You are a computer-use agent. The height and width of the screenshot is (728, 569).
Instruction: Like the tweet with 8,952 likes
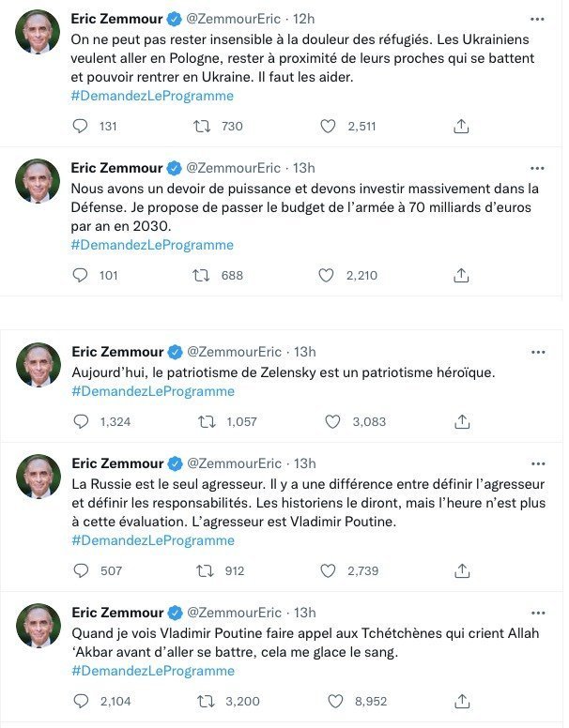(x=333, y=700)
